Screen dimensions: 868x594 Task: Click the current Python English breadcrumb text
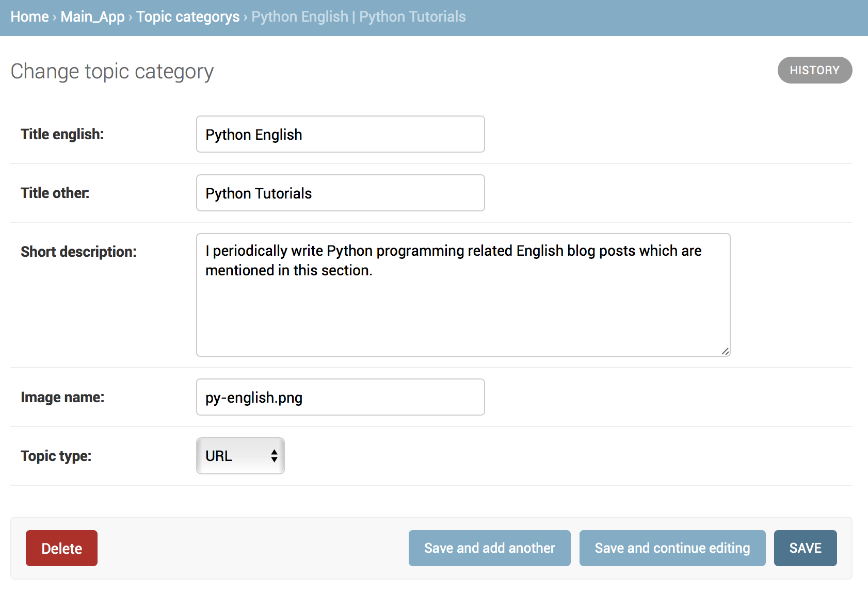pos(358,17)
